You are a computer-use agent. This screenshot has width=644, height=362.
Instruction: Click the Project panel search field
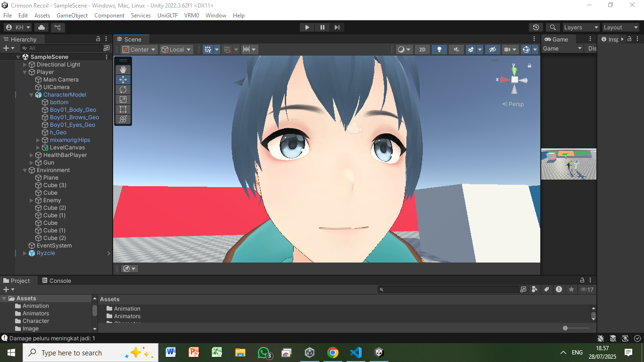(x=450, y=289)
